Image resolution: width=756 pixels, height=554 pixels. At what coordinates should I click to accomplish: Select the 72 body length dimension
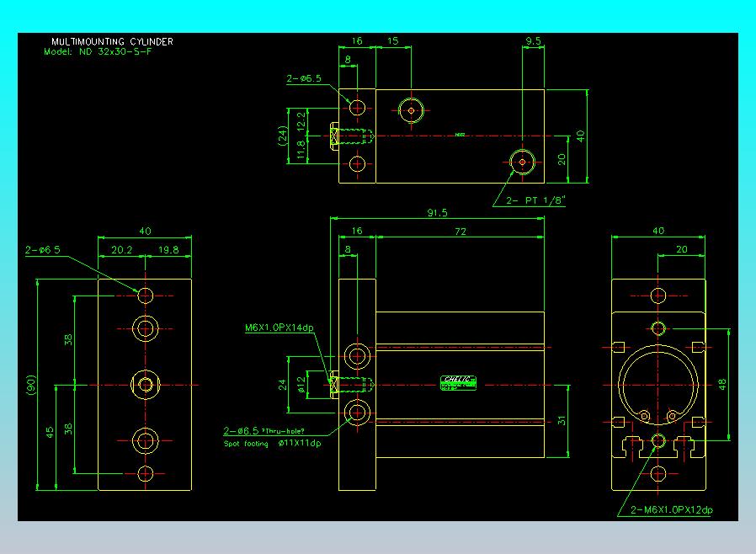pos(461,232)
